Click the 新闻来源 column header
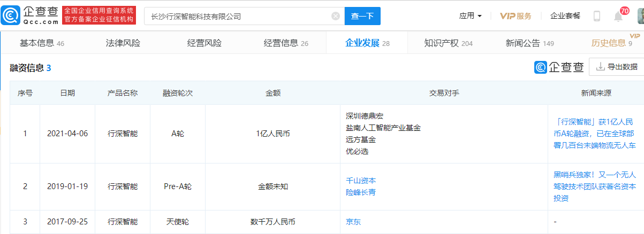Image resolution: width=644 pixels, height=234 pixels. 596,93
